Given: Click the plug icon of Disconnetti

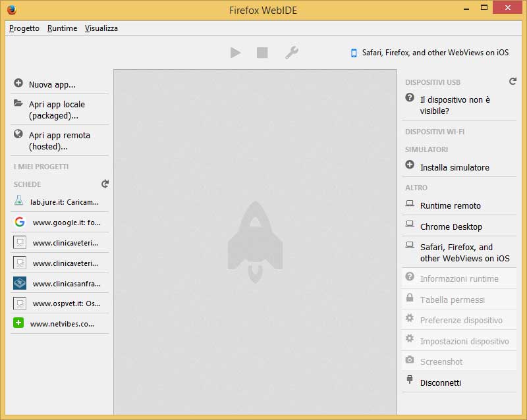Looking at the screenshot, I should [410, 379].
